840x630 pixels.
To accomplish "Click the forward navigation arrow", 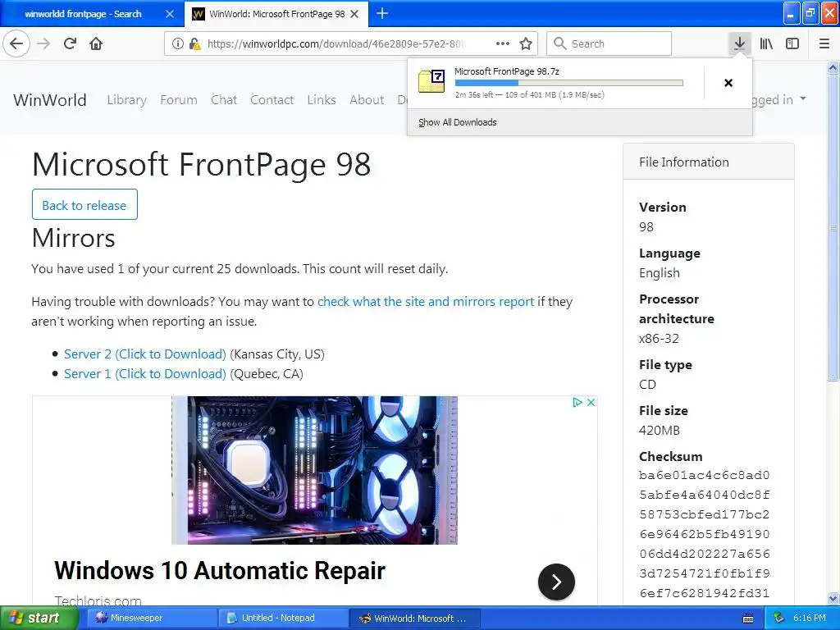I will click(44, 43).
